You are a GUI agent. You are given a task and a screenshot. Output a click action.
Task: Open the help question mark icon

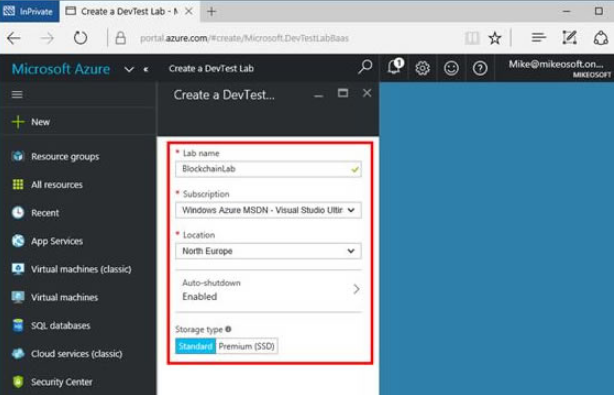(480, 69)
